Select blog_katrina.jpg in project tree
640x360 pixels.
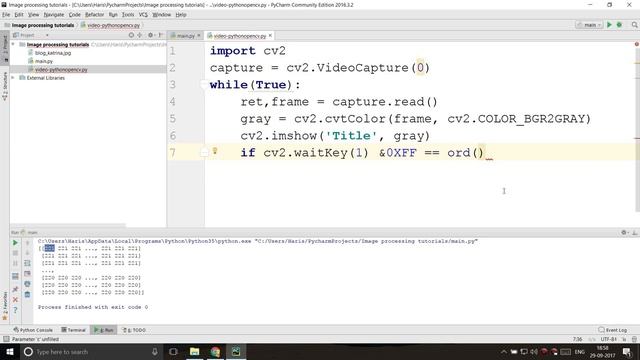(x=53, y=53)
